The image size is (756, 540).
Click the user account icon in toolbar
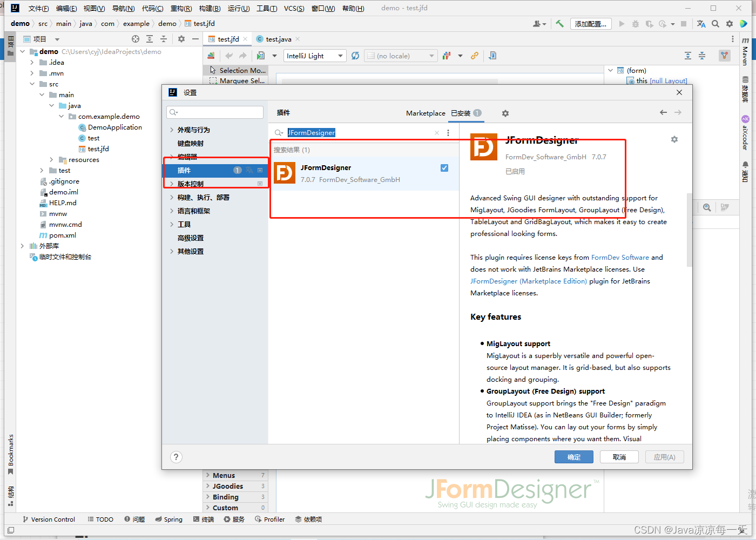pos(539,24)
